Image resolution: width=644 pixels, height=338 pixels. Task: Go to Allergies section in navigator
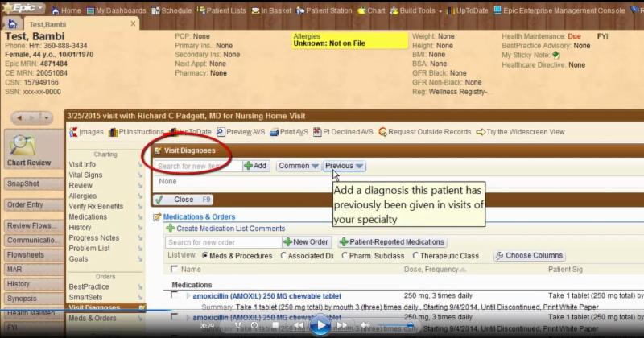point(83,196)
